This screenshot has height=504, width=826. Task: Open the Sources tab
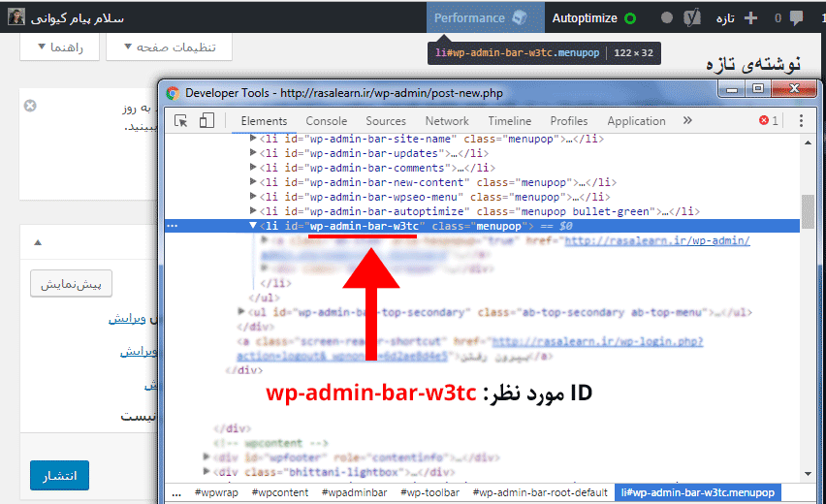click(386, 120)
